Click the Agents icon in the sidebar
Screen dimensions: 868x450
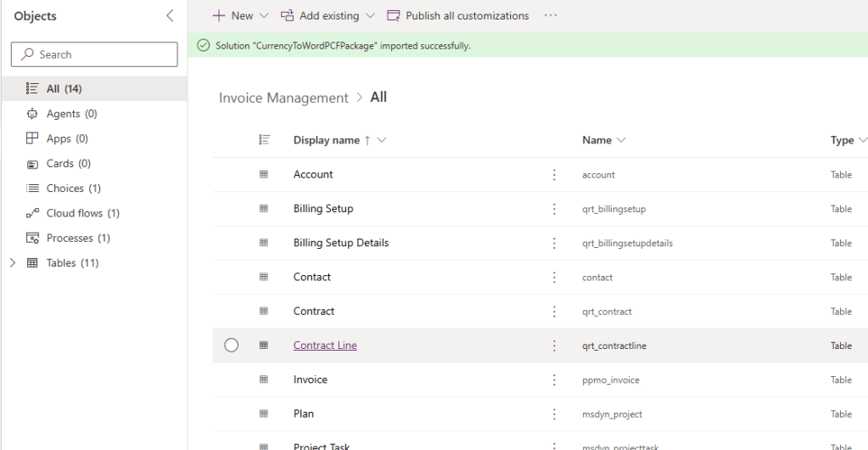coord(32,114)
